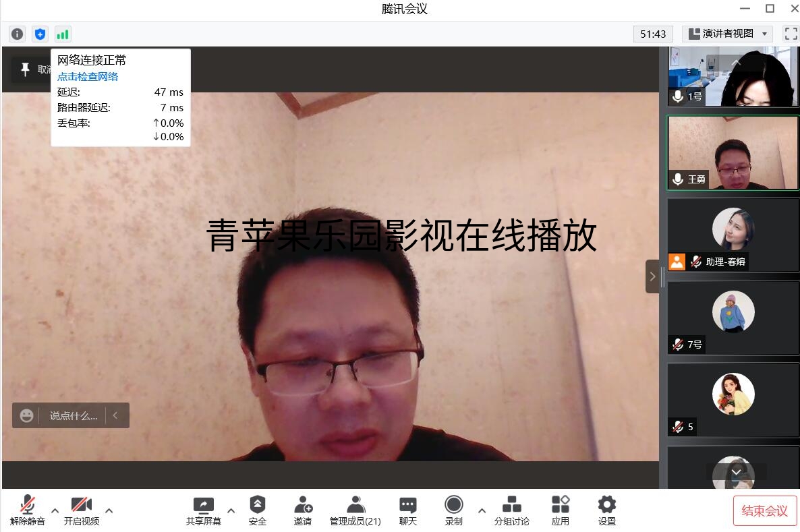Screen dimensions: 800x532
Task: Open Manage Members (管理成员) panel
Action: [355, 511]
